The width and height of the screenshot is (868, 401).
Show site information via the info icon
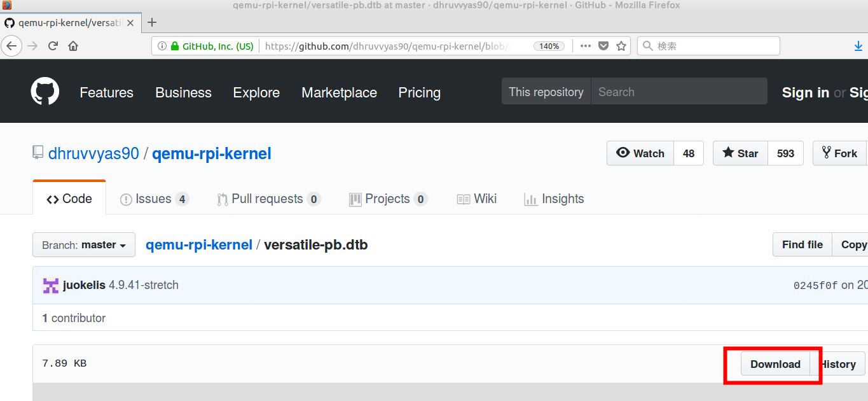[162, 46]
